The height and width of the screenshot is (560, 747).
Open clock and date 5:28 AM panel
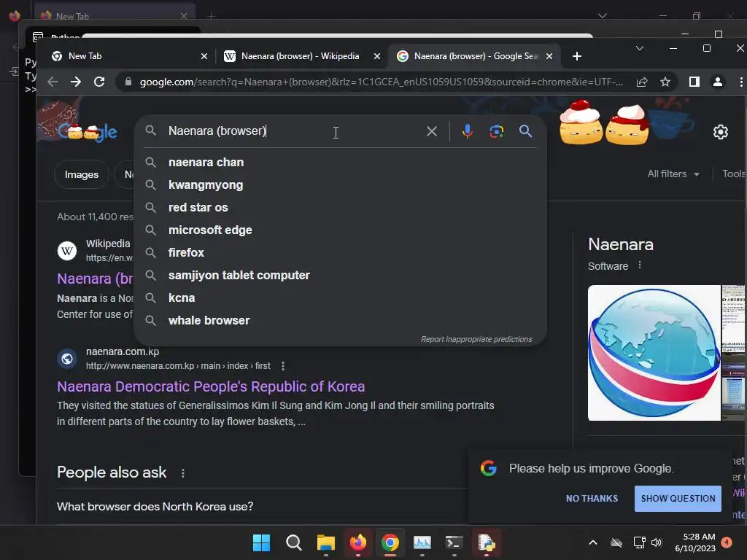click(695, 542)
